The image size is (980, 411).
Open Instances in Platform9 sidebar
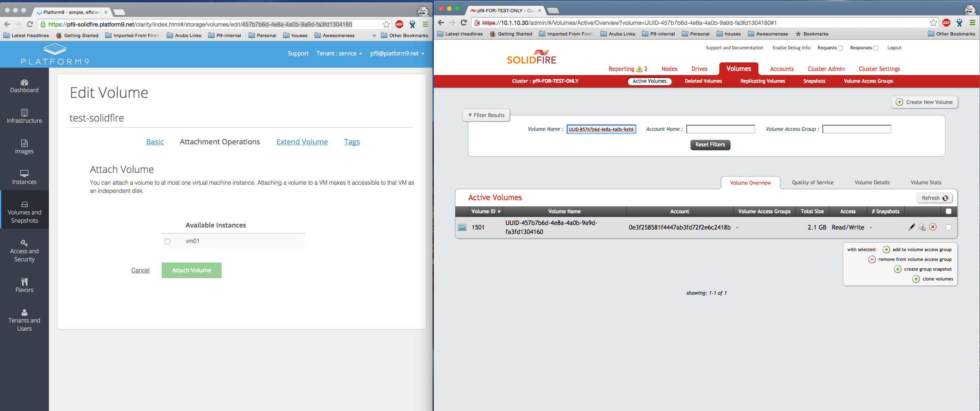pyautogui.click(x=24, y=177)
